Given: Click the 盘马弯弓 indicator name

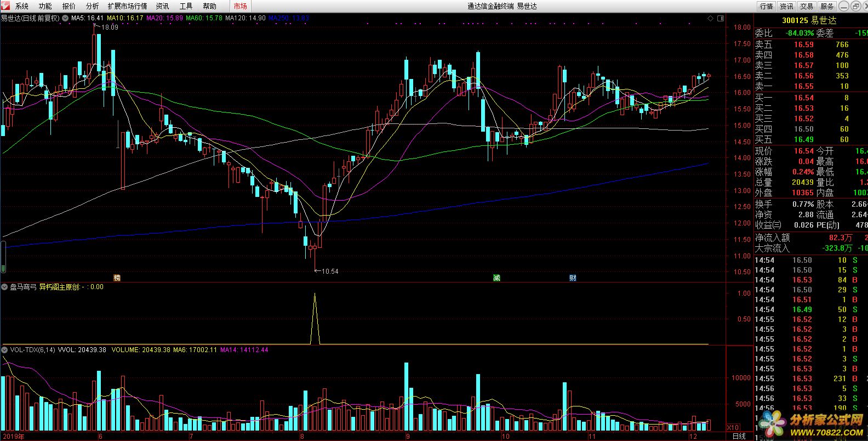Looking at the screenshot, I should click(24, 287).
